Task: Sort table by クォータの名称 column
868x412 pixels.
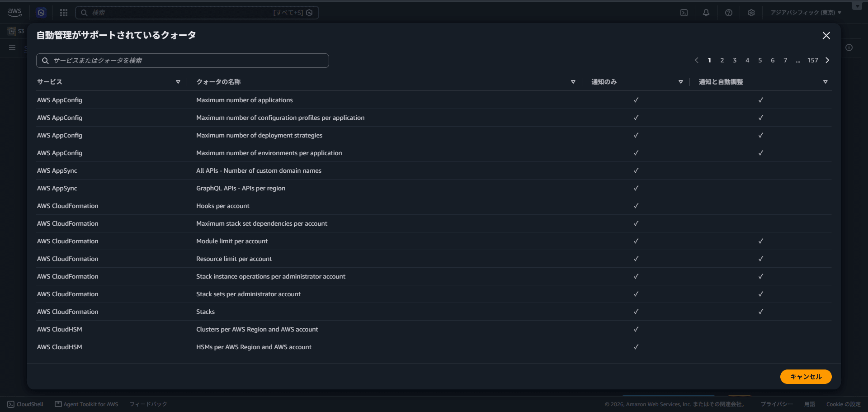Action: (x=573, y=82)
